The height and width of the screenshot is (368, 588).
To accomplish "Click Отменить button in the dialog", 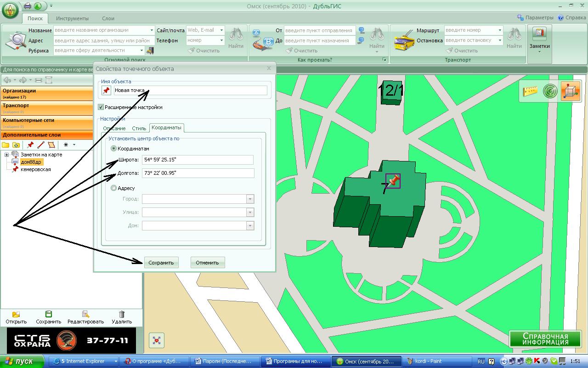I will [x=207, y=263].
